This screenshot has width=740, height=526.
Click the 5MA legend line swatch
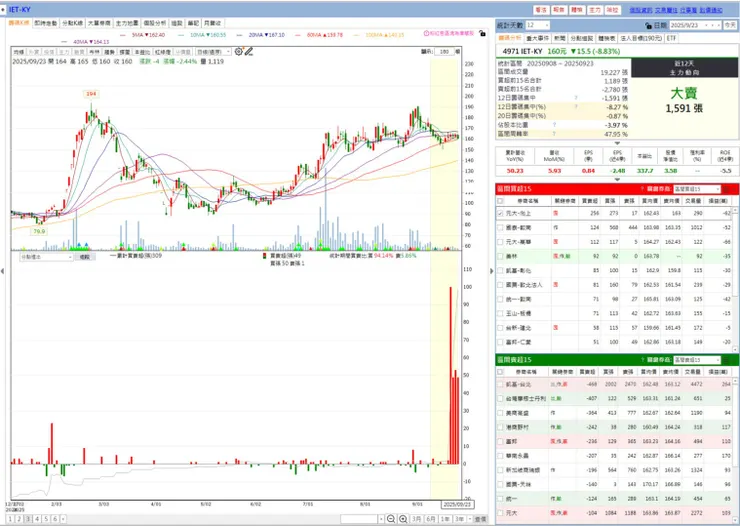pyautogui.click(x=123, y=35)
